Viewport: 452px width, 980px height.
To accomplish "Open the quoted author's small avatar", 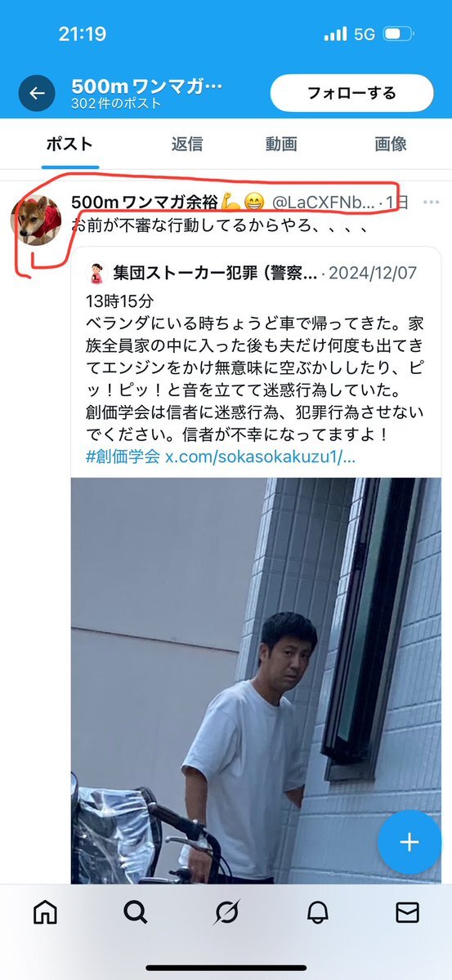I will coord(96,272).
